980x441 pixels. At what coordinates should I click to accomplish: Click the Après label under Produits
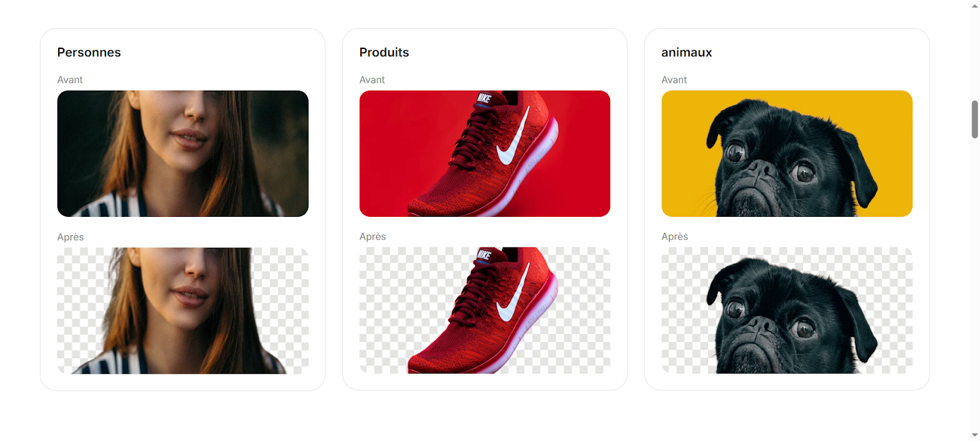click(372, 236)
